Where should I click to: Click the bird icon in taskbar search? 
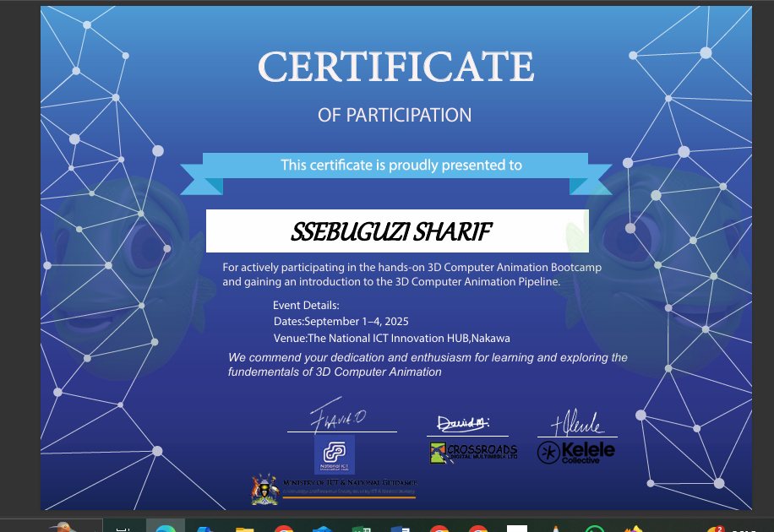tap(59, 527)
